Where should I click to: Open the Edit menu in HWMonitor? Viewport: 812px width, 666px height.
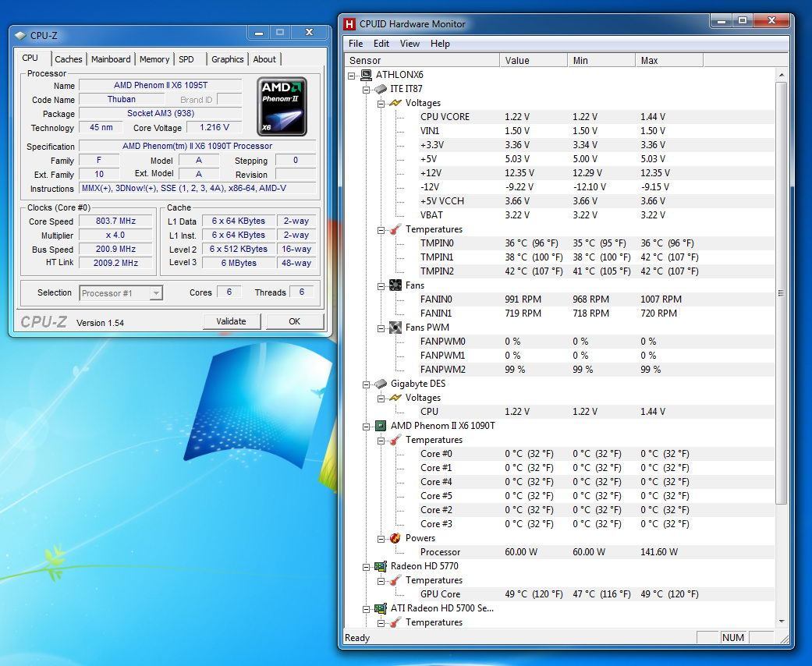381,44
